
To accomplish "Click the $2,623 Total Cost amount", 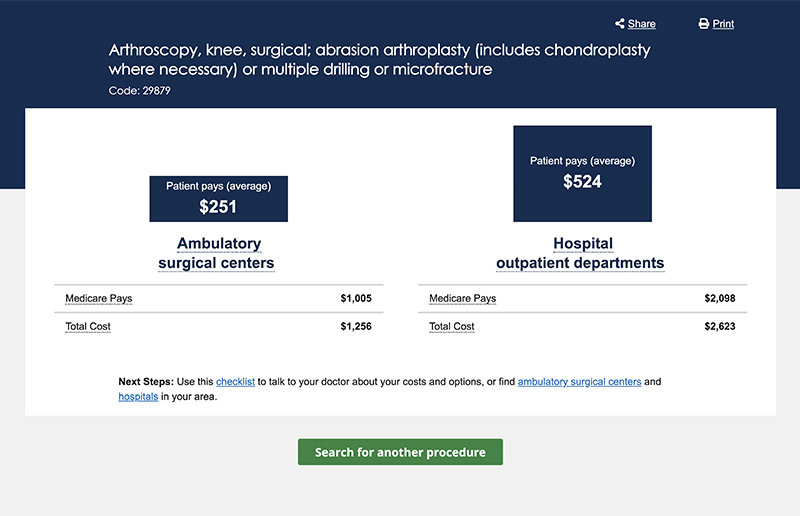I will 719,326.
